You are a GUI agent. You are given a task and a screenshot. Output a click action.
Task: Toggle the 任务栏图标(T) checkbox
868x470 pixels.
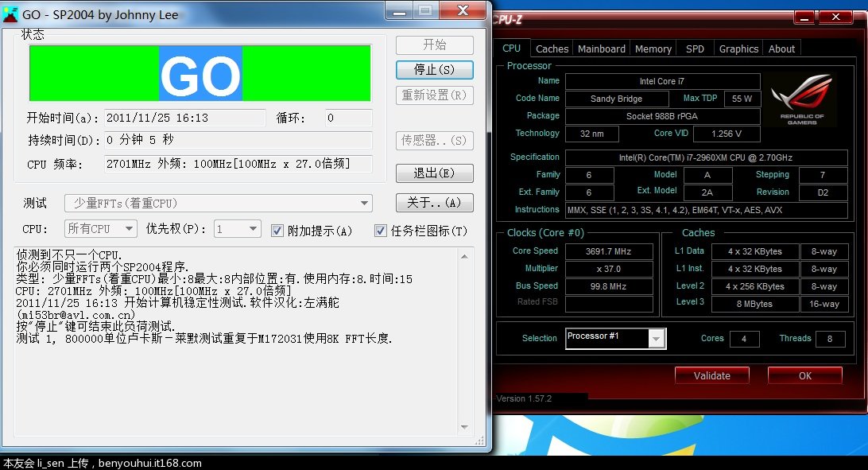[x=380, y=231]
